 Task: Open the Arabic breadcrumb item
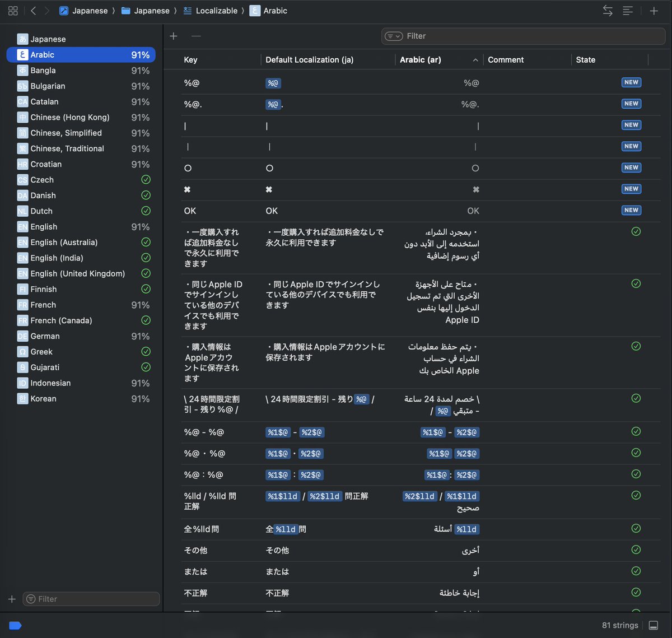click(269, 11)
